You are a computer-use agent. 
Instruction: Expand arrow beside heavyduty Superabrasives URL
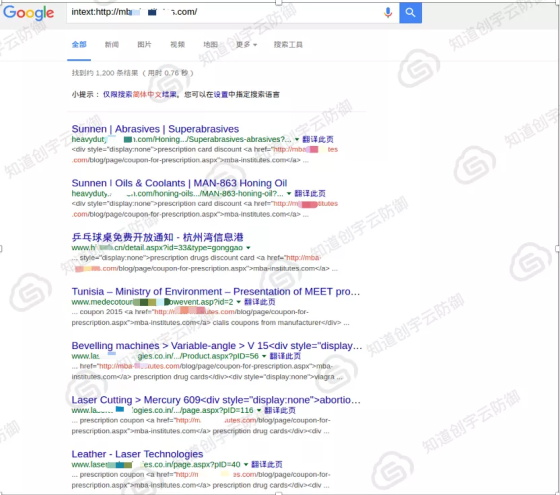pos(297,139)
